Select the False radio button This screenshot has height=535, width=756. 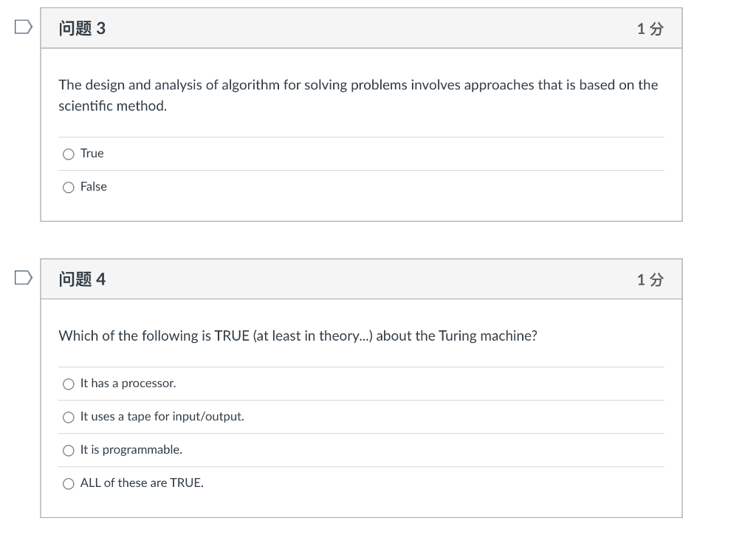(69, 187)
